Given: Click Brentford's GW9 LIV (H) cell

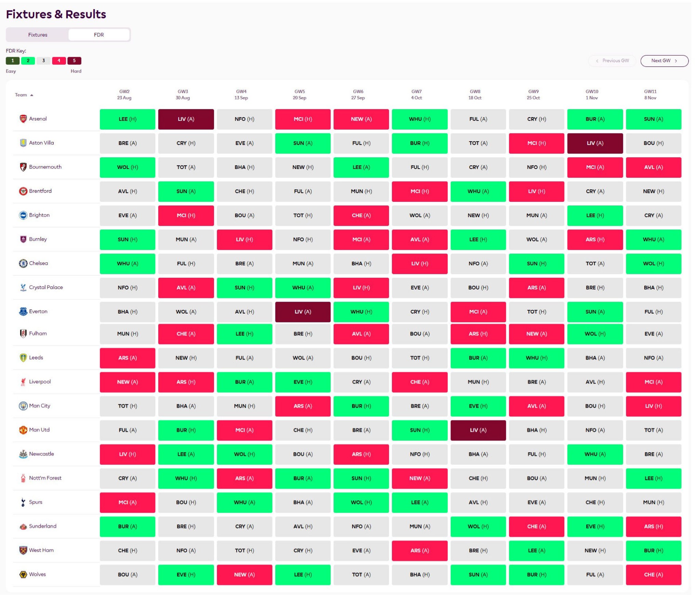Looking at the screenshot, I should tap(537, 191).
